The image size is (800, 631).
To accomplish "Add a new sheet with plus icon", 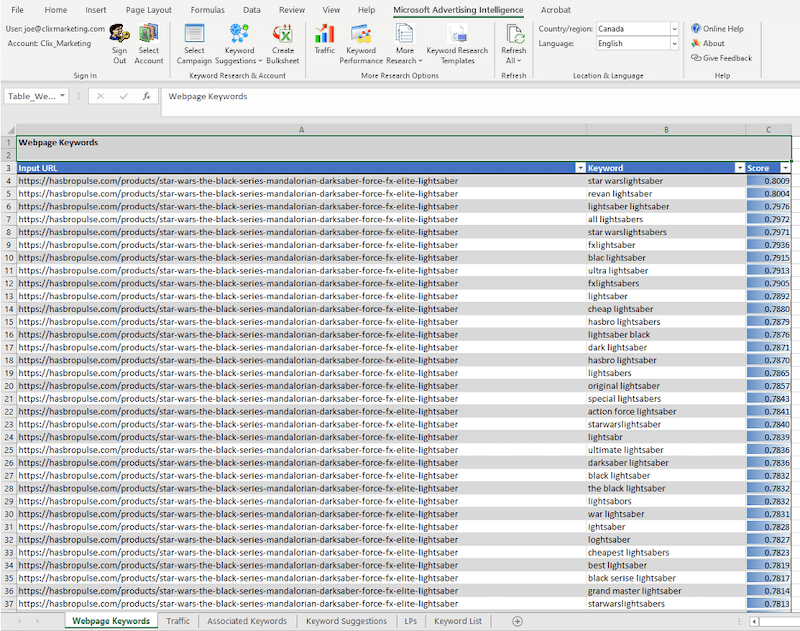I will pos(517,621).
